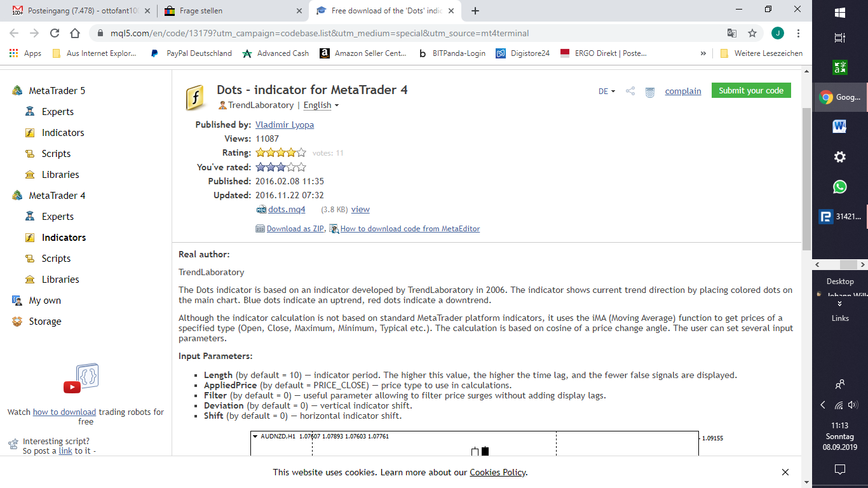Dismiss the cookies notice
The height and width of the screenshot is (488, 868).
pos(785,472)
